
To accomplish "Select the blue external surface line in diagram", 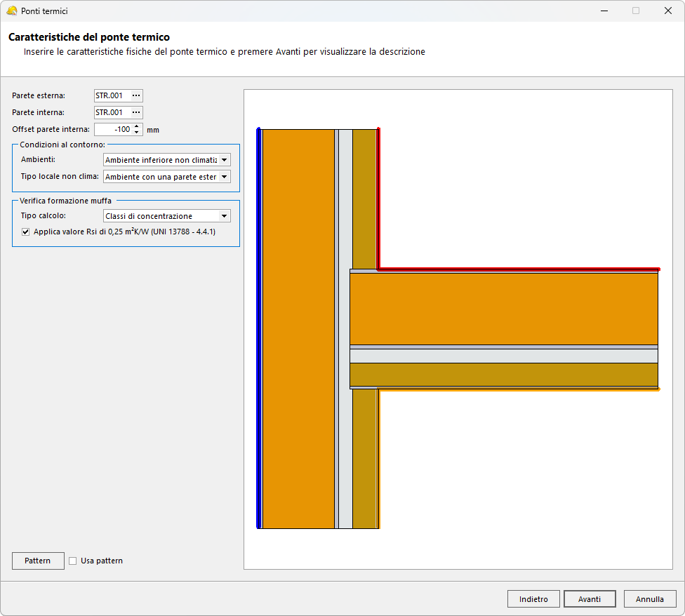I will (x=259, y=328).
